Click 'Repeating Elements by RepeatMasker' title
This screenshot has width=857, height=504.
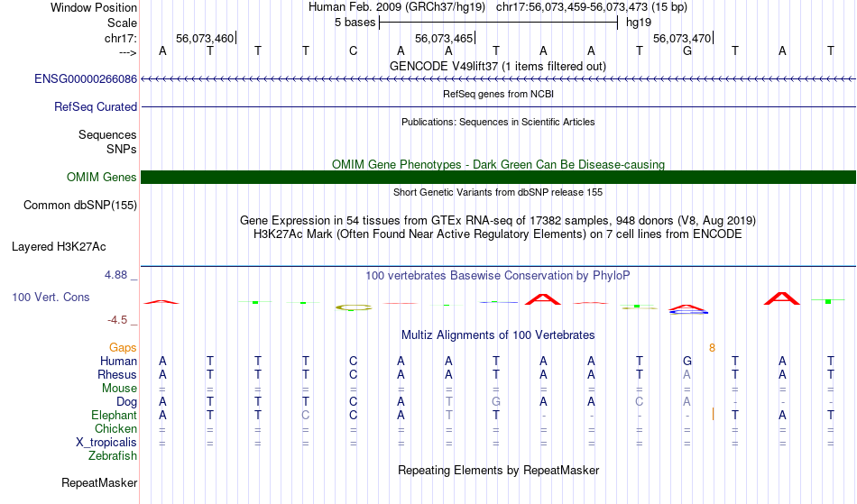coord(499,470)
